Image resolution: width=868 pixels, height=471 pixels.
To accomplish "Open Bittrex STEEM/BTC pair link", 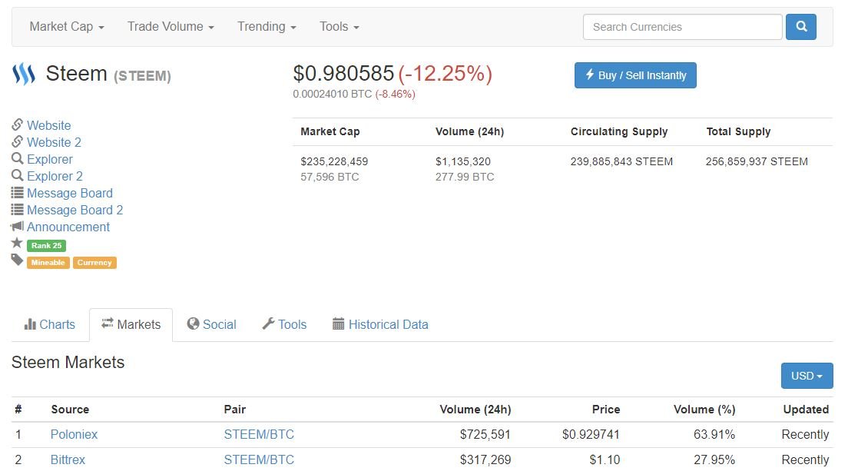I will (259, 460).
